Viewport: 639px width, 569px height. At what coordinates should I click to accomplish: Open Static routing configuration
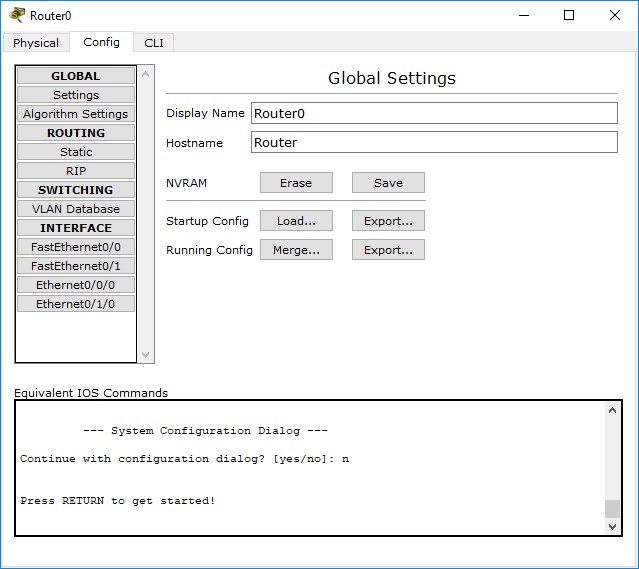coord(76,152)
